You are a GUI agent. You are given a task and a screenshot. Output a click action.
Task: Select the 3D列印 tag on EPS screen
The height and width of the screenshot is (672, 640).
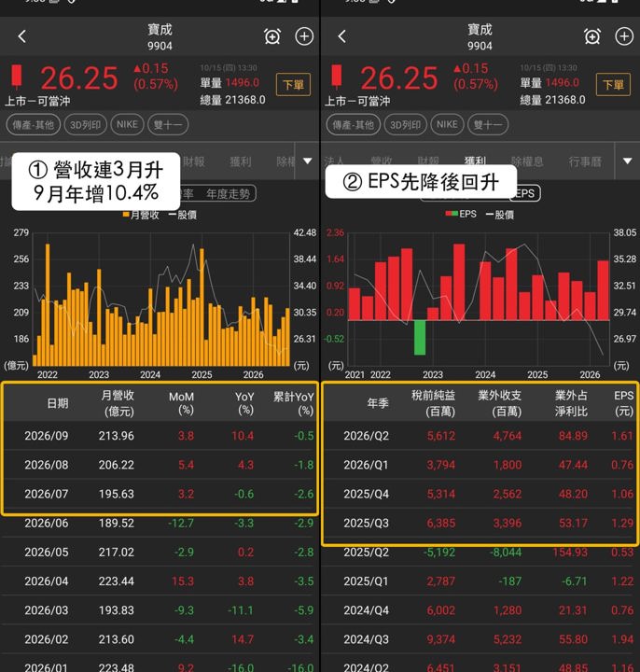pyautogui.click(x=405, y=125)
